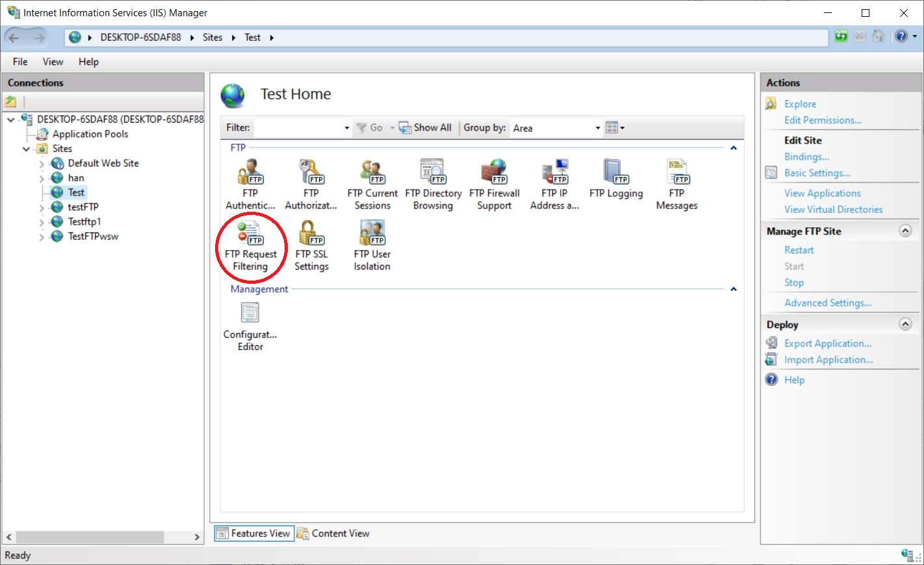This screenshot has width=924, height=565.
Task: Click View Virtual Directories link
Action: (833, 209)
